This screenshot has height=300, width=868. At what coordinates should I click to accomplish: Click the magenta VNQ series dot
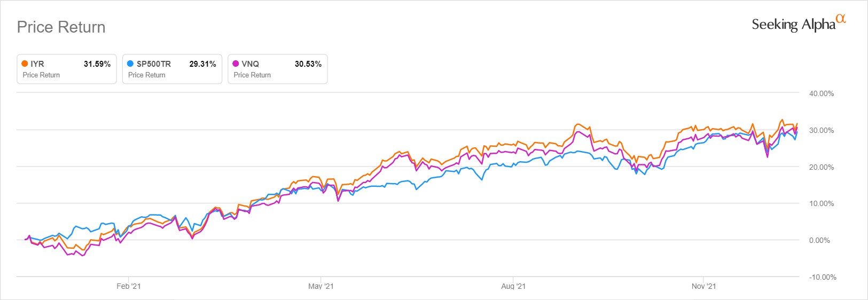(236, 64)
